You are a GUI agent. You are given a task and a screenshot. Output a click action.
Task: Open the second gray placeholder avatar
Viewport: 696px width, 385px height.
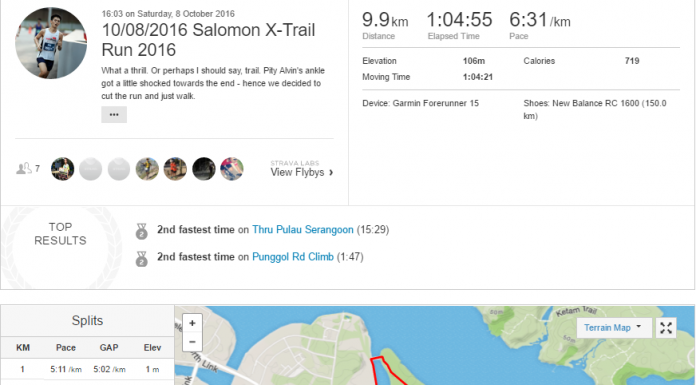(x=119, y=169)
